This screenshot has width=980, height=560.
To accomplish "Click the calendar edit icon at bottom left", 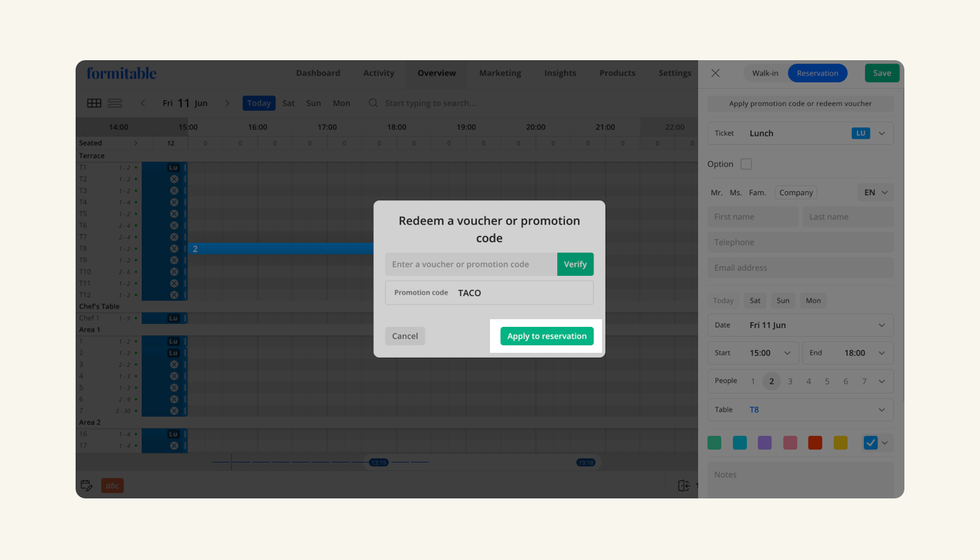I will [87, 485].
